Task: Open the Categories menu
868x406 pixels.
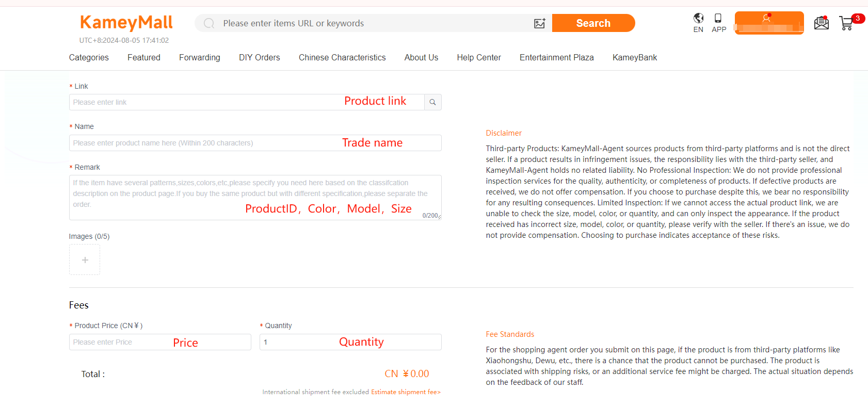Action: tap(89, 58)
